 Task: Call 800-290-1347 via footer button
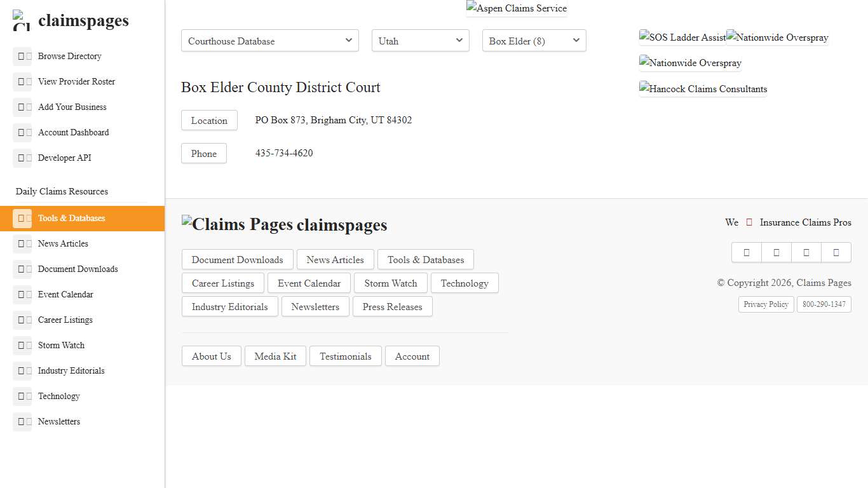tap(824, 304)
